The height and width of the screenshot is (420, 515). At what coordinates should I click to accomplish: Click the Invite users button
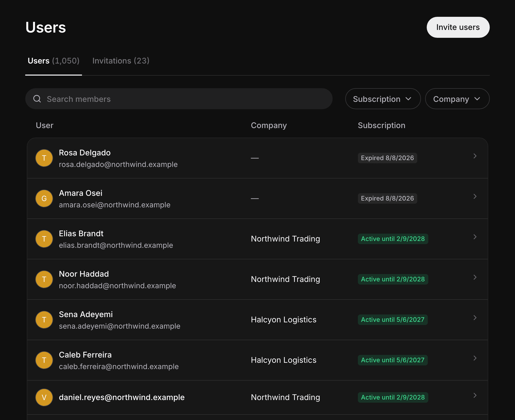(x=458, y=27)
